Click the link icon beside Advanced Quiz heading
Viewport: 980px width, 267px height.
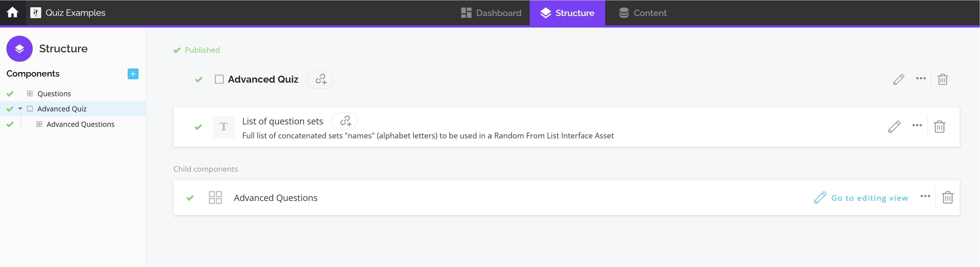(x=320, y=79)
